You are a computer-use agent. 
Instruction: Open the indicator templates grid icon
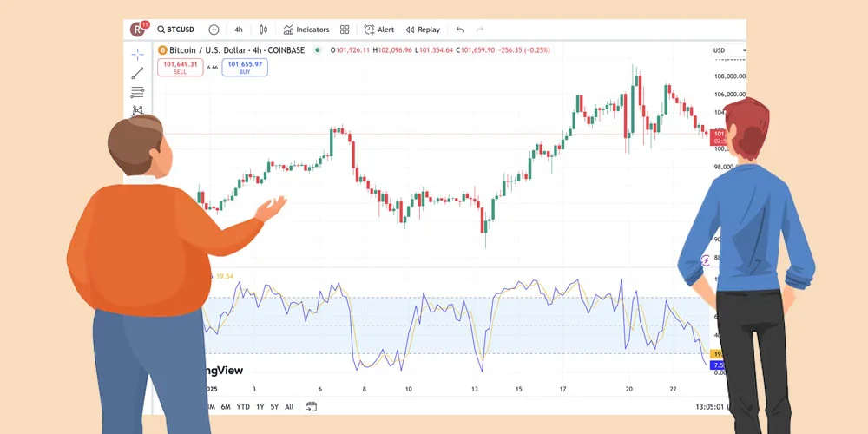(345, 30)
